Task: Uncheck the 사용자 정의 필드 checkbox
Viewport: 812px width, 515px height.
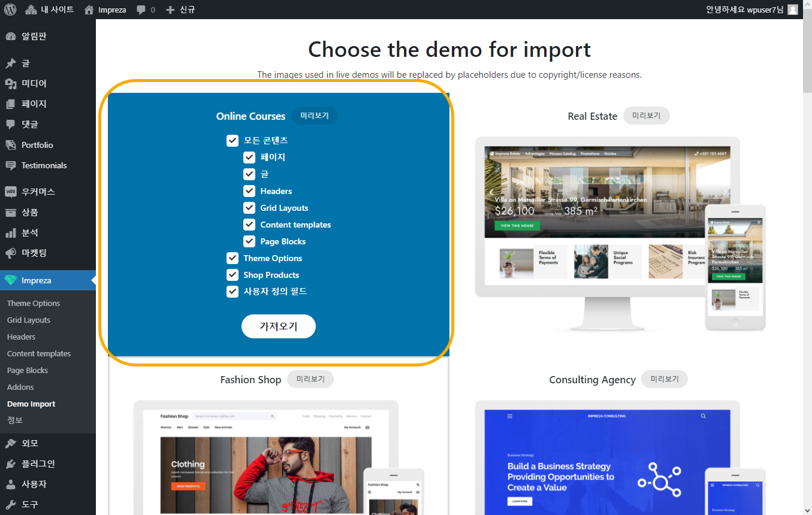Action: [233, 292]
